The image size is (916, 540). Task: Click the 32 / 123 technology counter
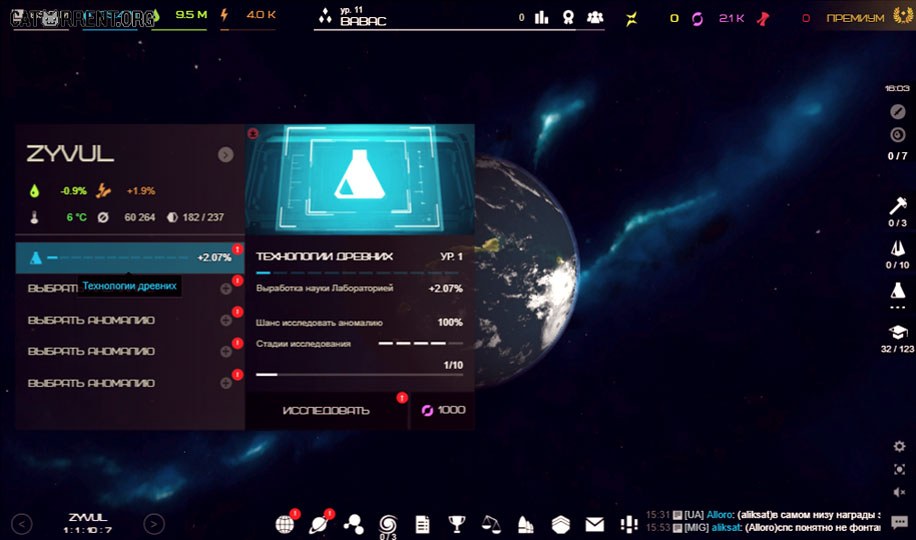coord(898,349)
